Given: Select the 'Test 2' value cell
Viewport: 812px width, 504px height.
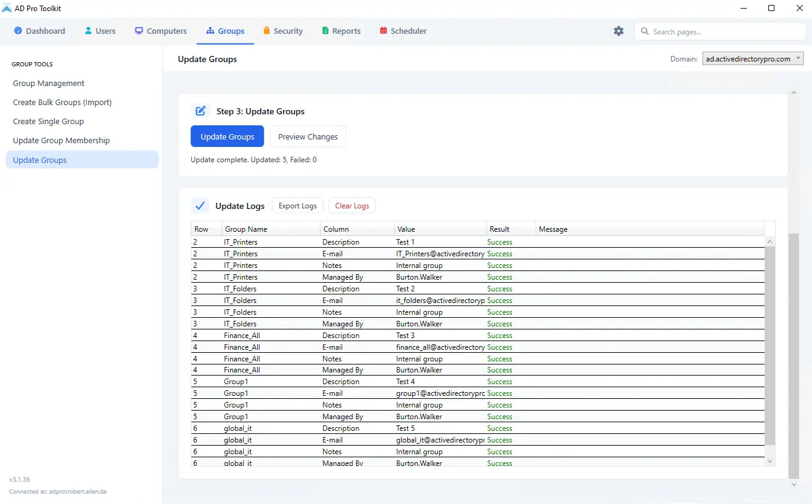Looking at the screenshot, I should click(x=440, y=289).
